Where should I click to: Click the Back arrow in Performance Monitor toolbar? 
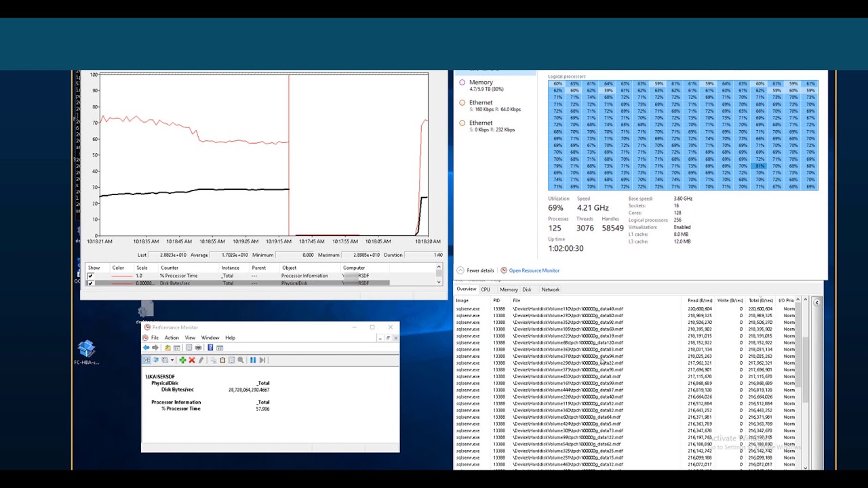[x=146, y=348]
